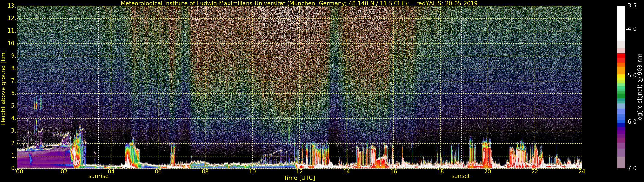
Task: Click the colorbar tick label '-6.0'
Action: 631,122
